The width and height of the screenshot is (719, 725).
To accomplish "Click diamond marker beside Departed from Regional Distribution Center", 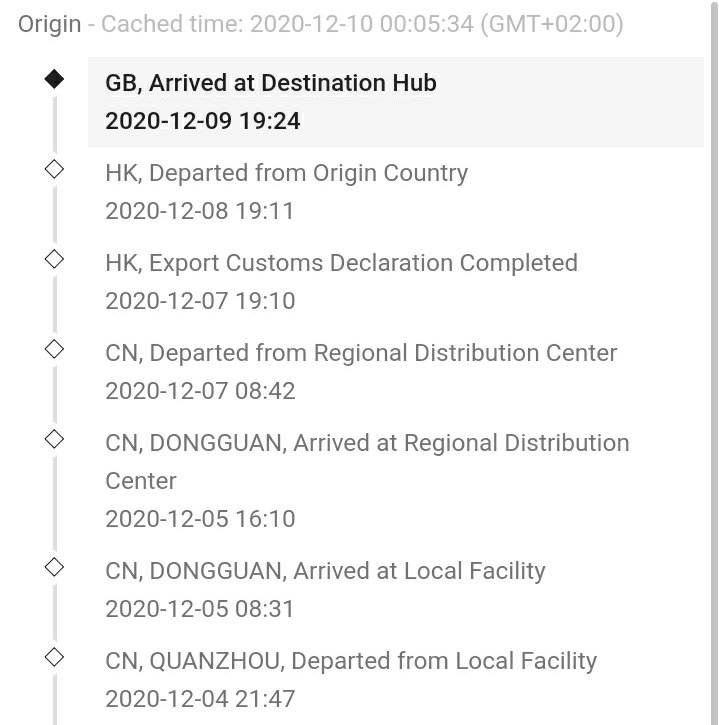I will point(54,349).
